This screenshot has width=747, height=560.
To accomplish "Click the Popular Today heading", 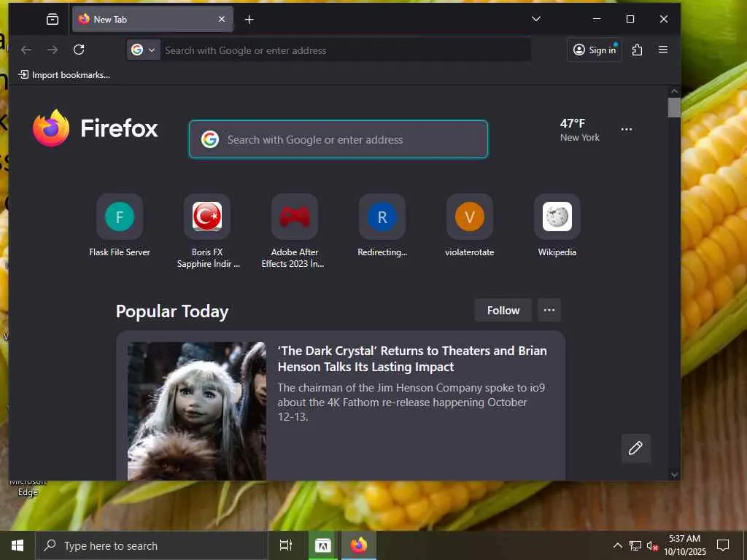I will click(172, 311).
